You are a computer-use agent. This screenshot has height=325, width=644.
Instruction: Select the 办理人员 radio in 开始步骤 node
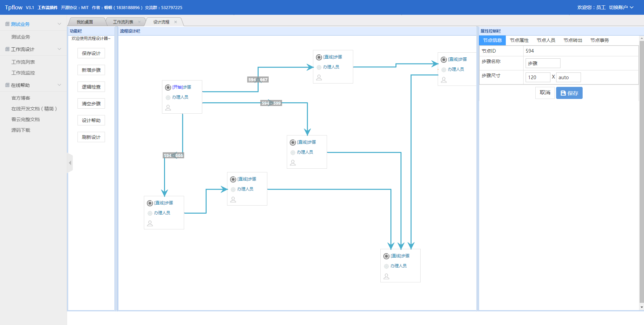tap(168, 98)
